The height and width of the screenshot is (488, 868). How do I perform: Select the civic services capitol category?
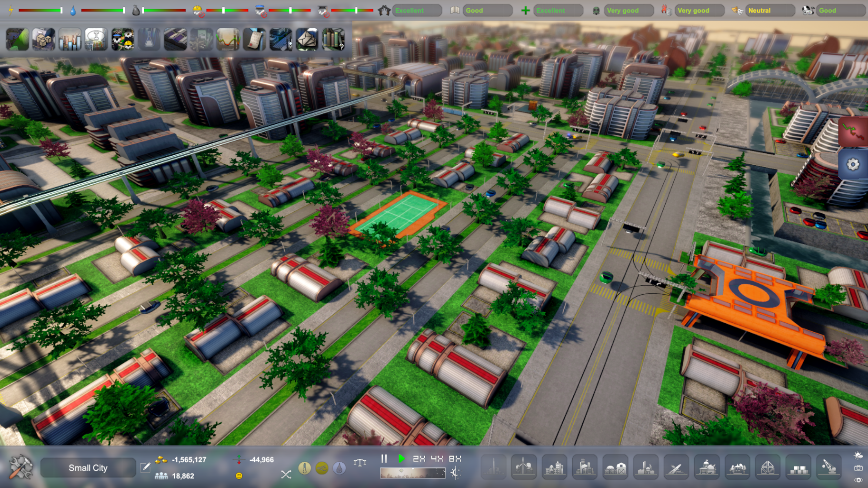[x=707, y=467]
